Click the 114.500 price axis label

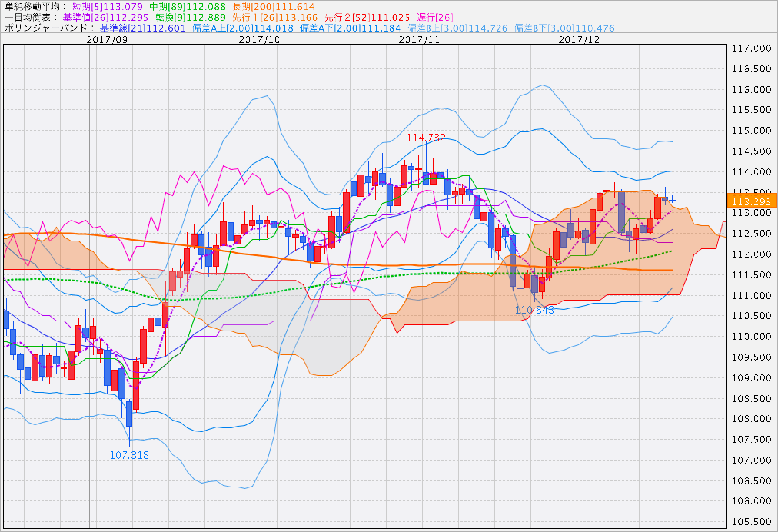coord(751,151)
